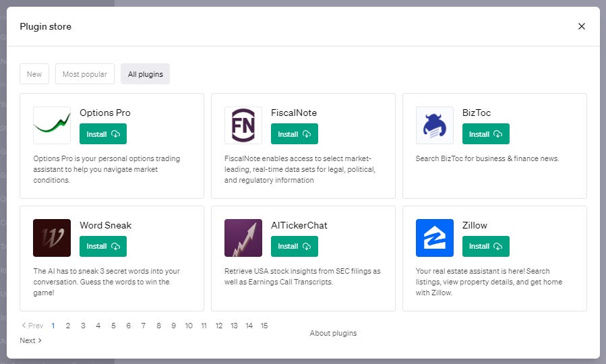606x364 pixels.
Task: Click the Word Sneak W logo
Action: click(x=52, y=238)
